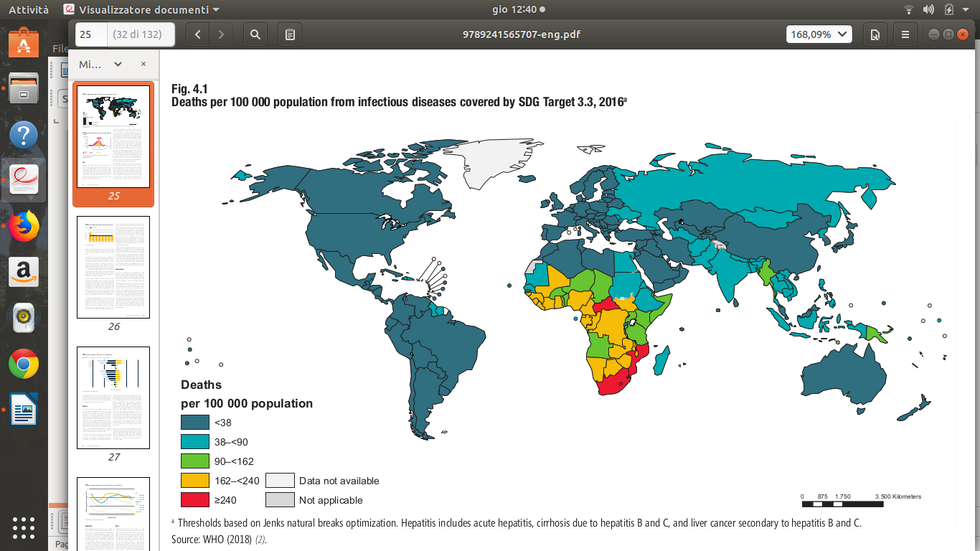Click the Fig. 4.1 heading
The width and height of the screenshot is (980, 551).
click(x=189, y=90)
